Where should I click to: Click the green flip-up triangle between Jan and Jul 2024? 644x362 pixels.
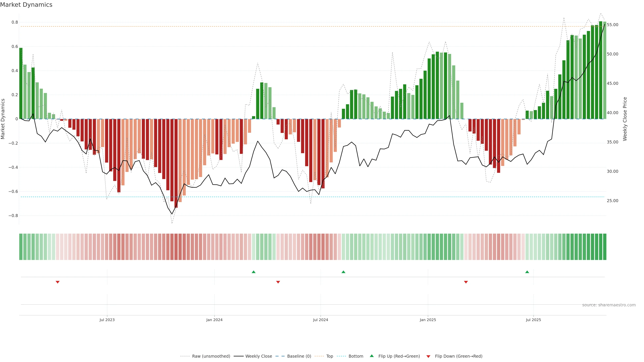254,272
